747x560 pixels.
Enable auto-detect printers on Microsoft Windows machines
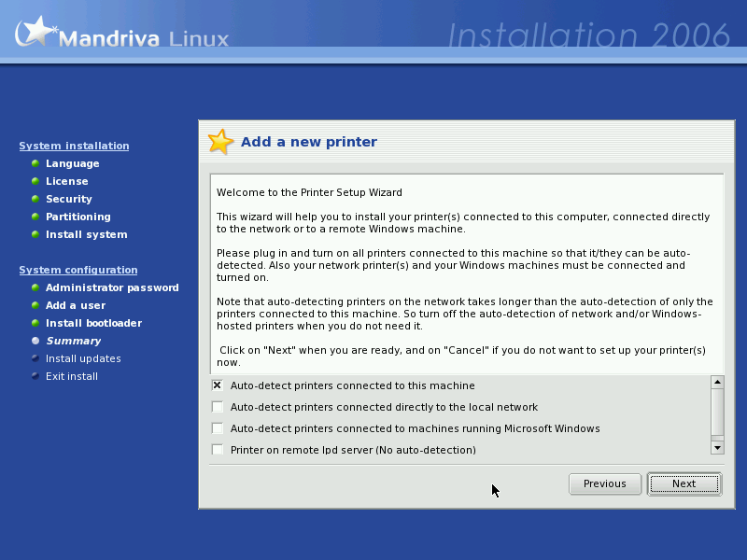point(218,428)
